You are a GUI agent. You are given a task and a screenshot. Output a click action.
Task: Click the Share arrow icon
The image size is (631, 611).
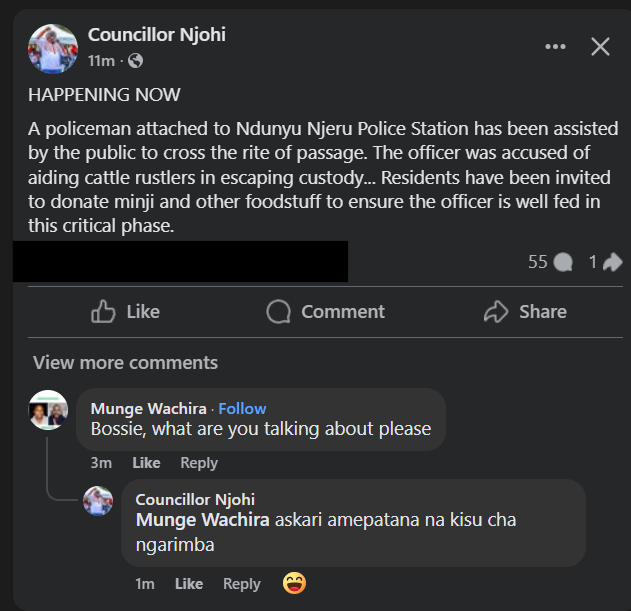(496, 312)
